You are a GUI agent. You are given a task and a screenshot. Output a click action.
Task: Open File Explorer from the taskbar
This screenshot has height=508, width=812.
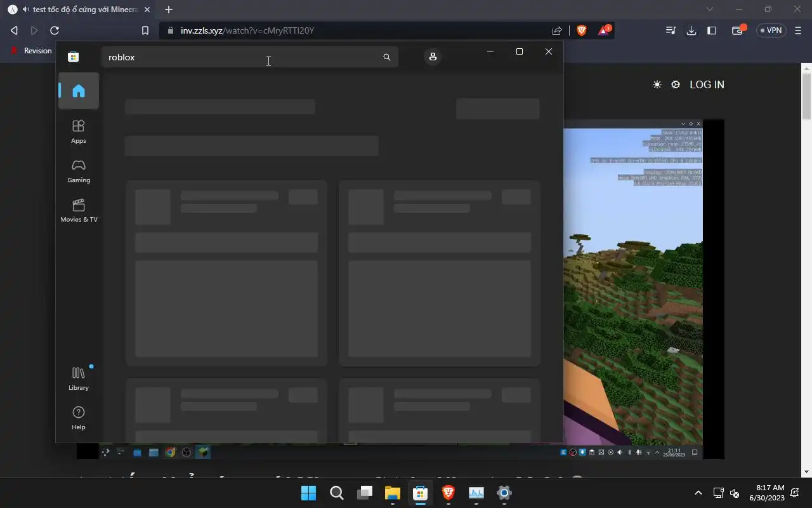(393, 493)
